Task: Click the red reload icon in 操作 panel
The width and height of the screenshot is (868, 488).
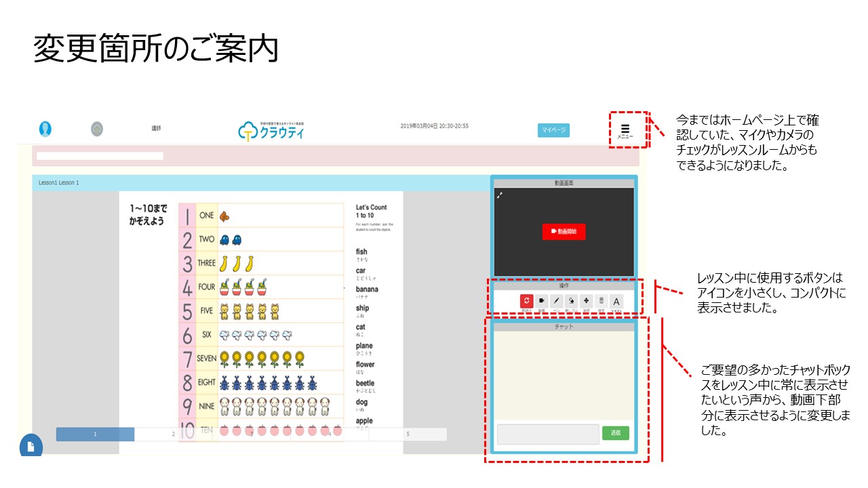Action: point(526,301)
